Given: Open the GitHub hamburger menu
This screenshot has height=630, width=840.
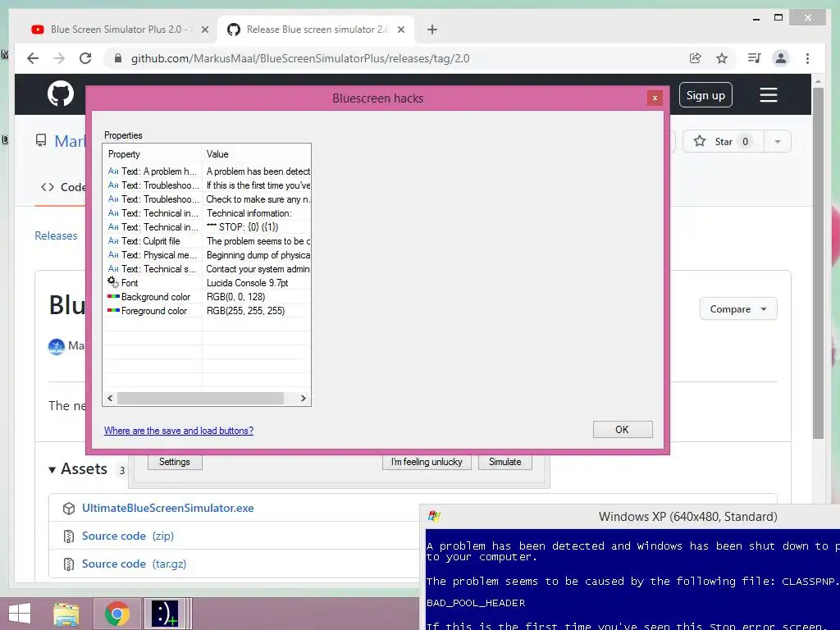Looking at the screenshot, I should tap(768, 95).
